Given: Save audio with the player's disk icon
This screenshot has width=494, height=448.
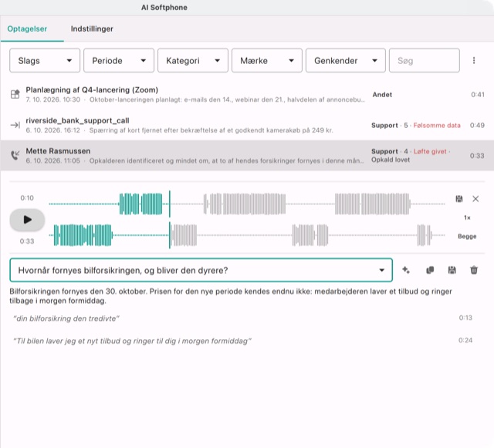Looking at the screenshot, I should coord(459,199).
